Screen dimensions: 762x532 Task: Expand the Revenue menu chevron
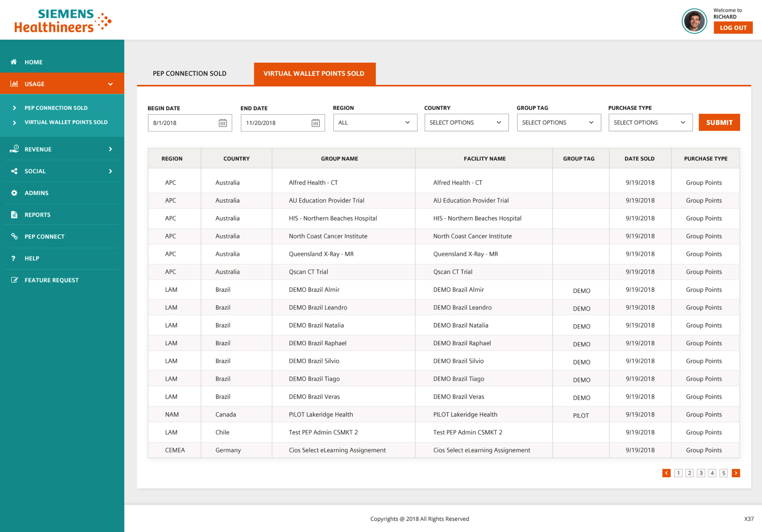coord(110,149)
